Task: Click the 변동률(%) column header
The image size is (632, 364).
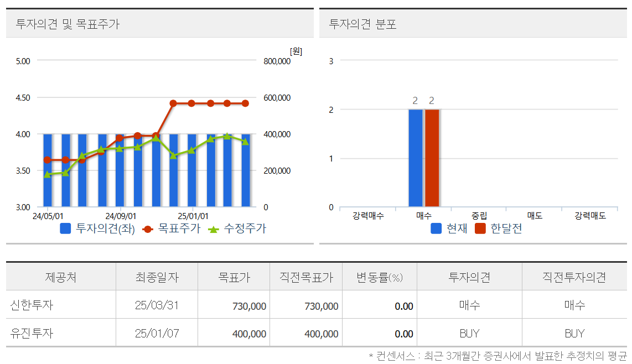Action: pyautogui.click(x=380, y=277)
